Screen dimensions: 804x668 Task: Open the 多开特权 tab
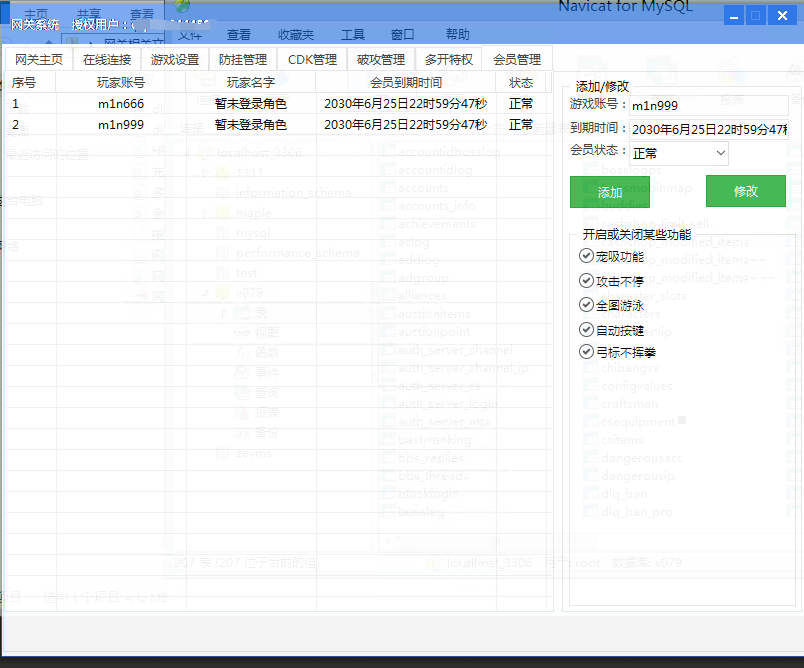(449, 59)
